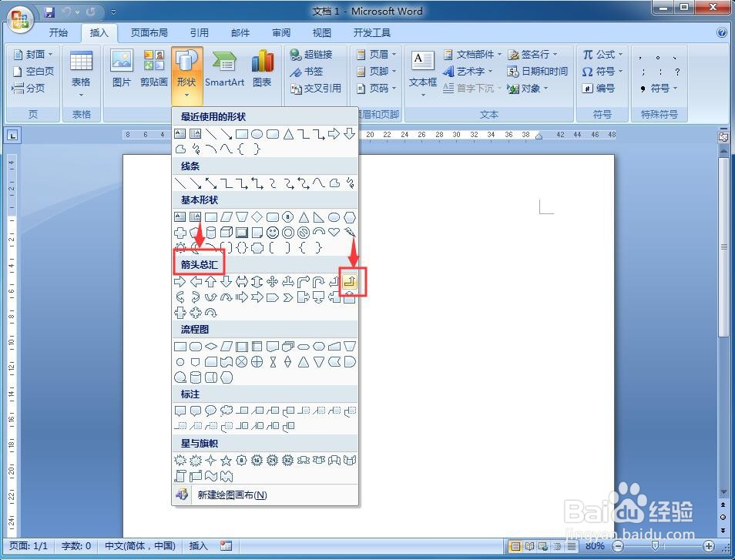Select the vertical scroll shape

click(x=180, y=477)
